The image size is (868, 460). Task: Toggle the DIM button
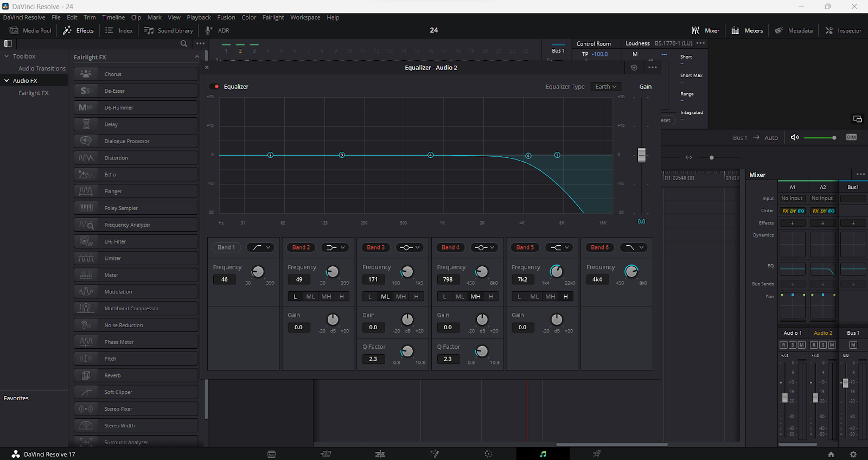point(851,137)
